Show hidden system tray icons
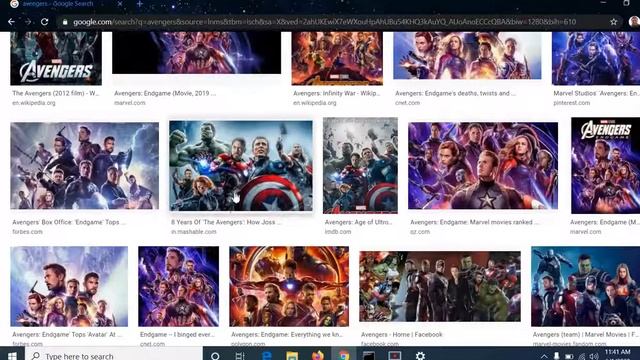The height and width of the screenshot is (360, 640). 544,356
